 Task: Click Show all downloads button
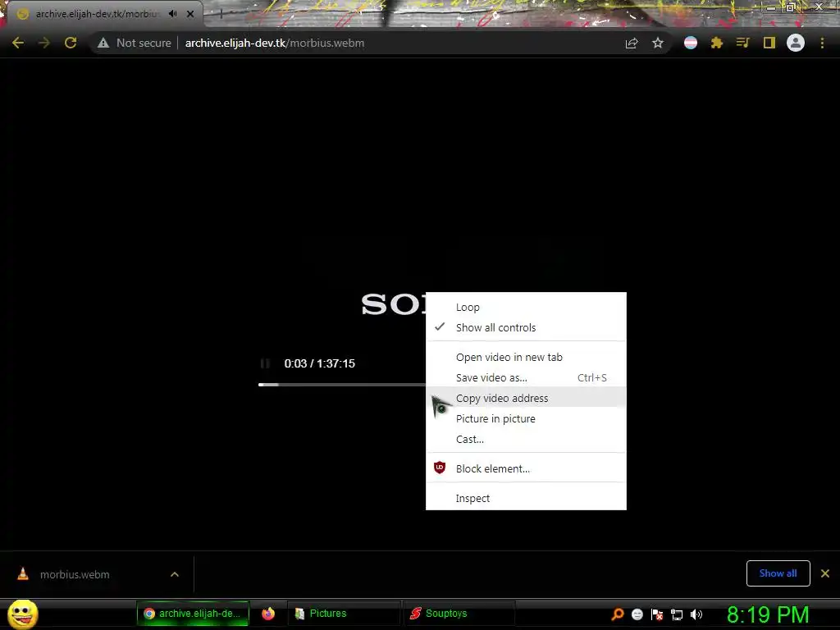(778, 573)
